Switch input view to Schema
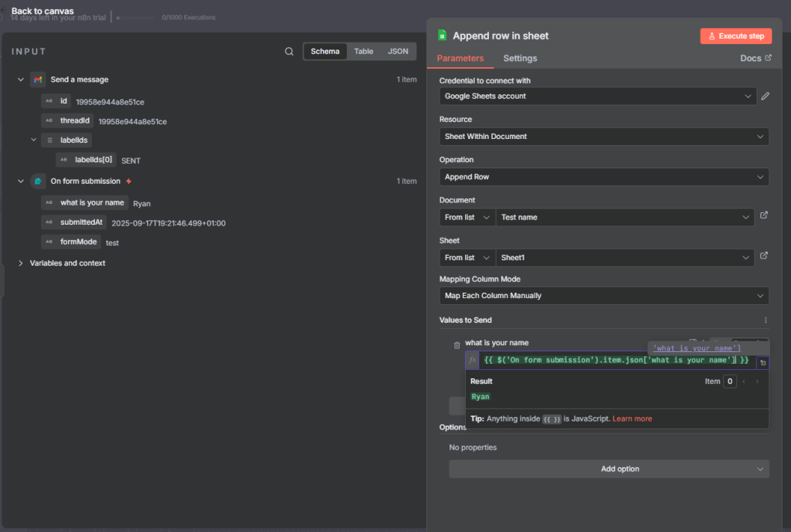Viewport: 791px width, 532px height. [324, 52]
